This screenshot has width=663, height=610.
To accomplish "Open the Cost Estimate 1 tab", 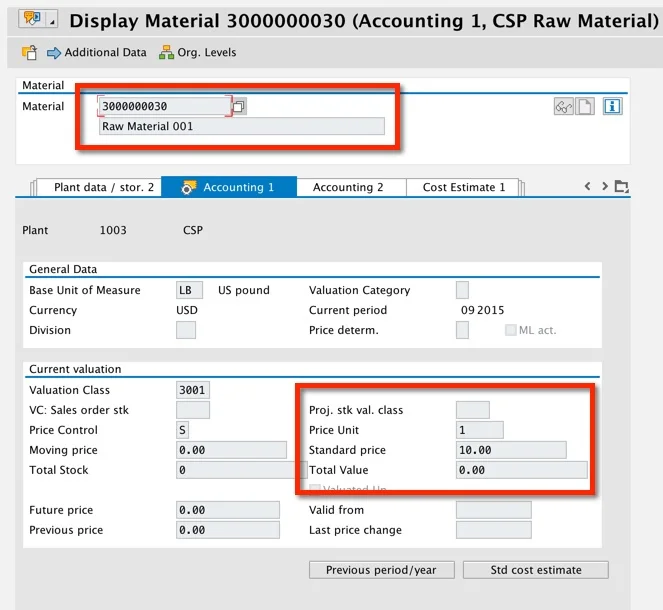I will 463,187.
